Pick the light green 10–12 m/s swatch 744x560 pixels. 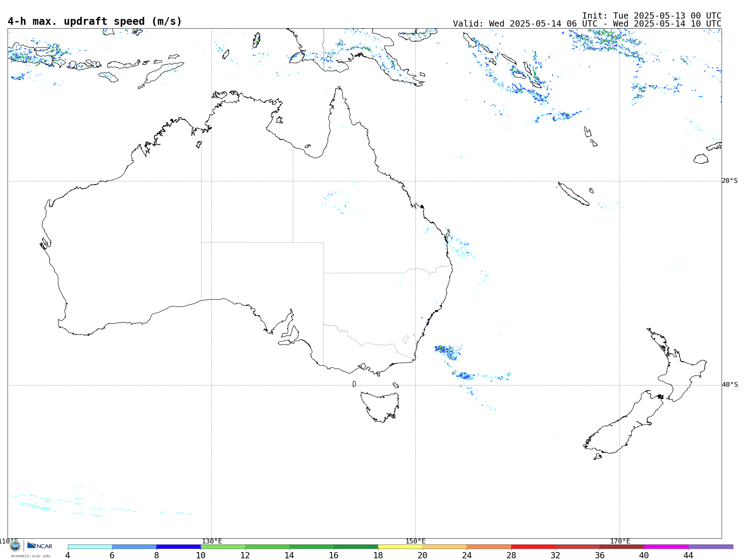223,547
